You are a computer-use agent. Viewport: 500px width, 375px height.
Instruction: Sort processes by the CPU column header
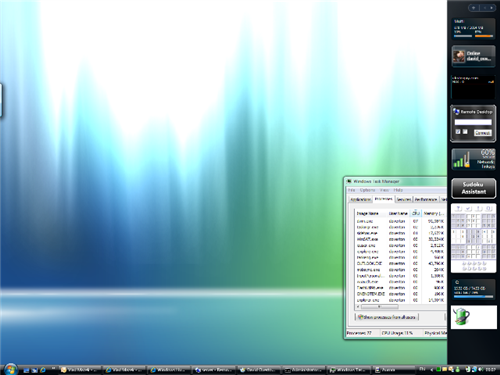(416, 213)
